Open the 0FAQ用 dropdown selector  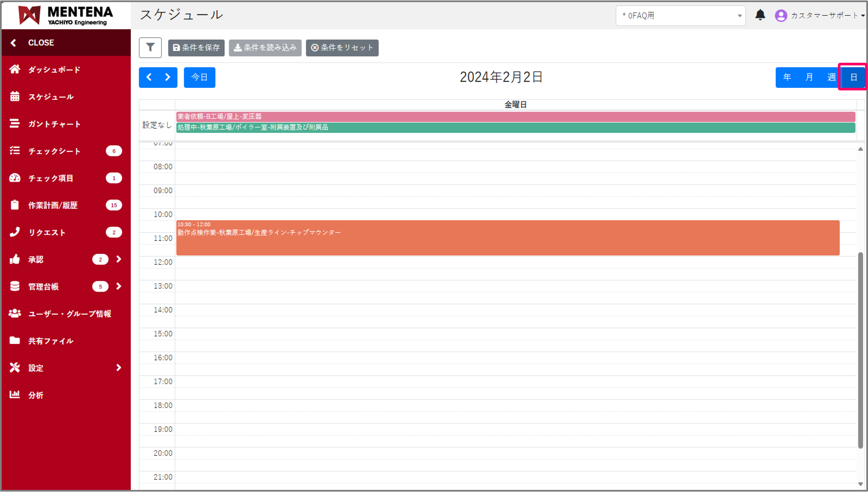coord(680,16)
